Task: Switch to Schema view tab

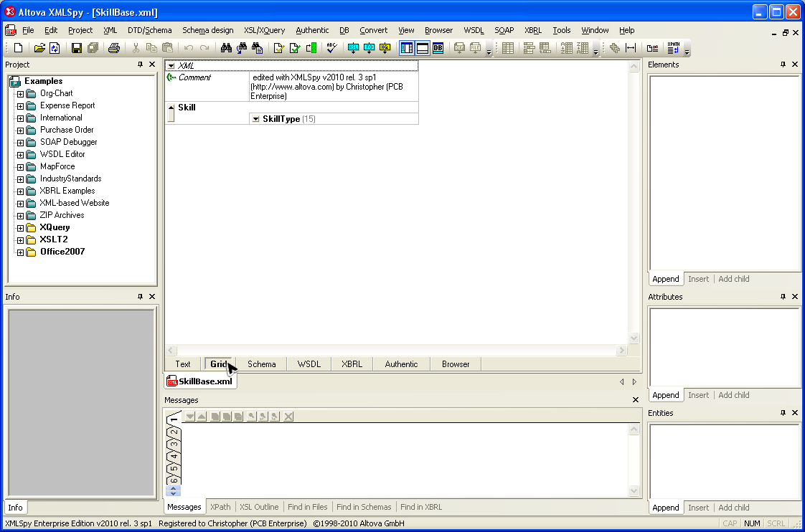Action: pos(261,364)
